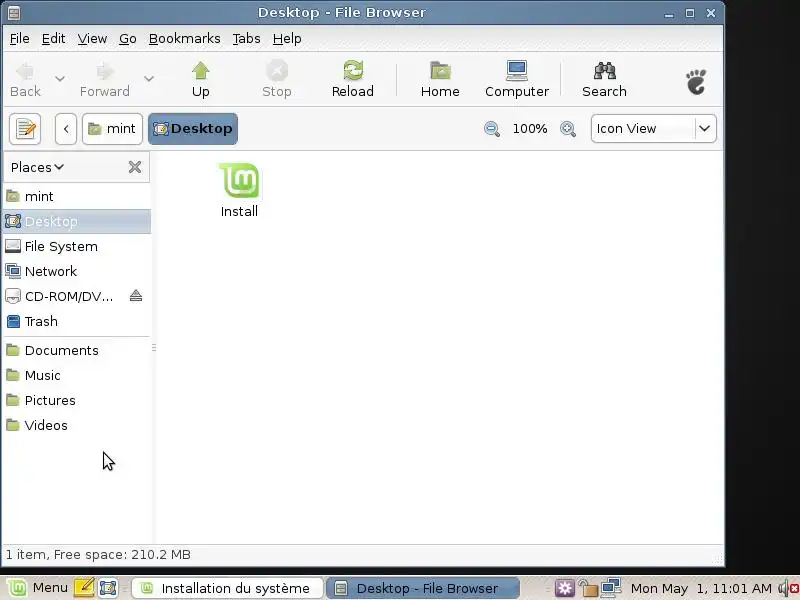Reload the current folder view
Viewport: 800px width, 600px height.
(353, 79)
